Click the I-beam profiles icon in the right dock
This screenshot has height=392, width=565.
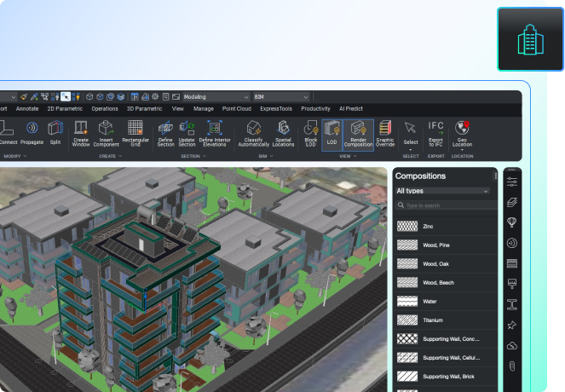(x=512, y=304)
